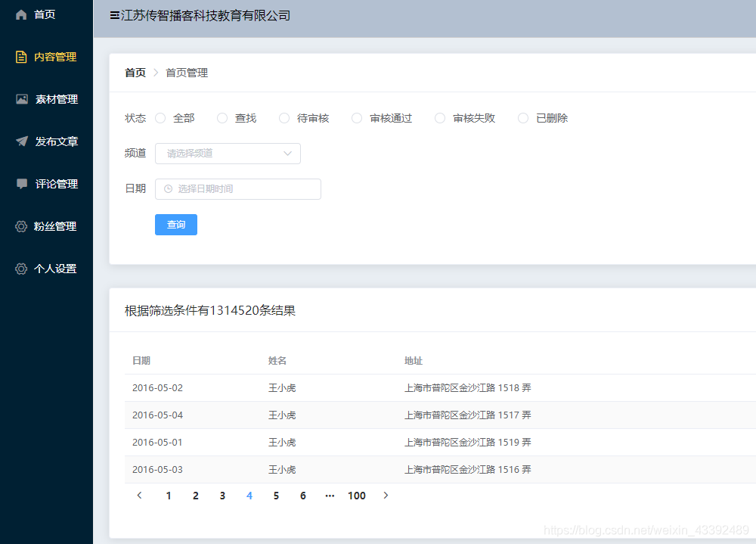Open the 发布文章 sidebar menu item
Screen dimensions: 756x544
point(46,141)
